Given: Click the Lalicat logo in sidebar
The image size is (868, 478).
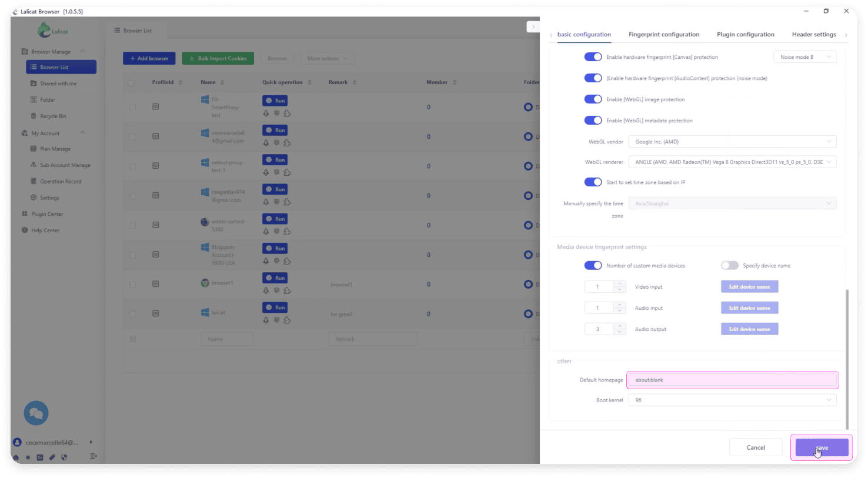Looking at the screenshot, I should point(53,30).
